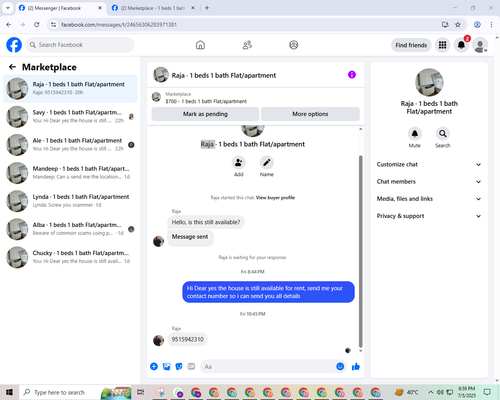The height and width of the screenshot is (400, 500).
Task: Open the Raja conversation in the chat list
Action: pos(70,88)
